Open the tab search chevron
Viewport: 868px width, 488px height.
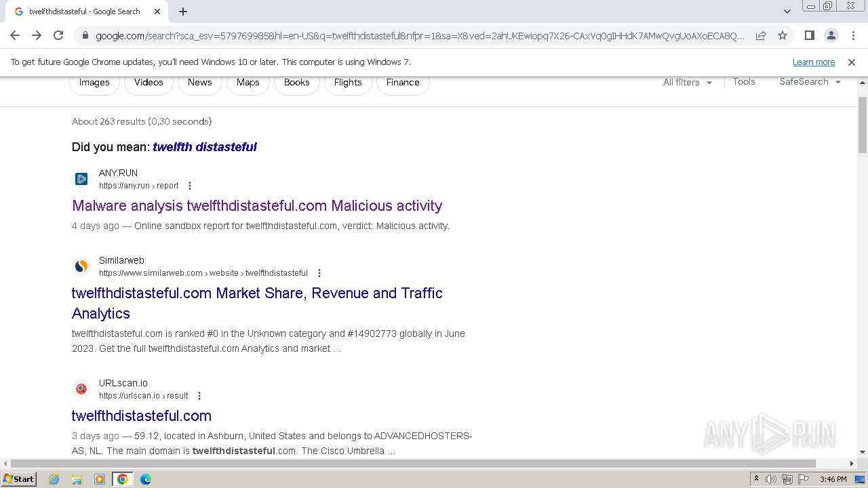[787, 12]
